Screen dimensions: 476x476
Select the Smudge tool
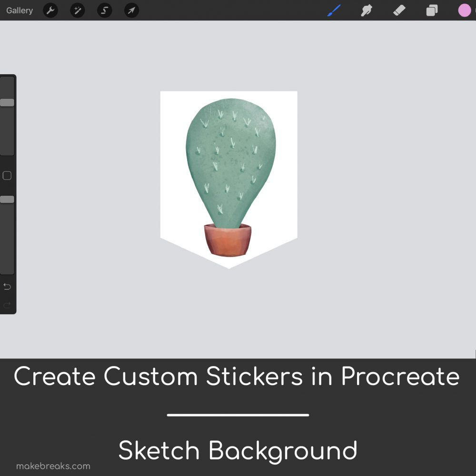[367, 10]
